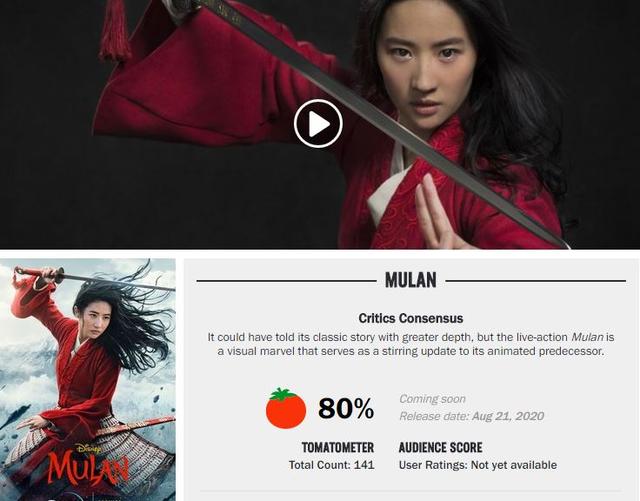The height and width of the screenshot is (501, 640).
Task: Click the Coming soon text
Action: point(432,399)
